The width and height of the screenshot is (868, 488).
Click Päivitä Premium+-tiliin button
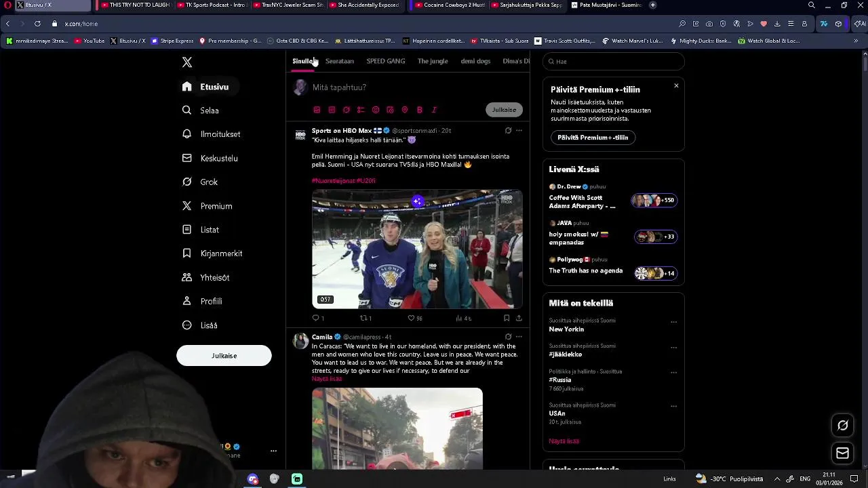(x=593, y=138)
